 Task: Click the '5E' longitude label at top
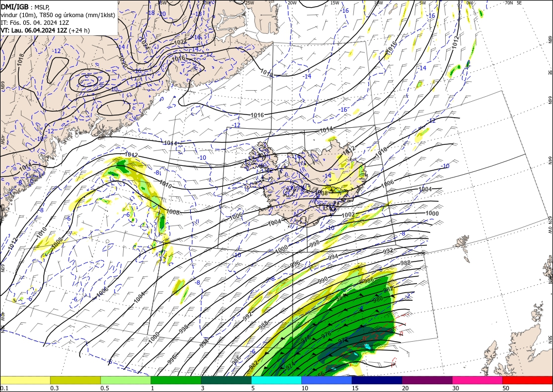tap(519, 3)
